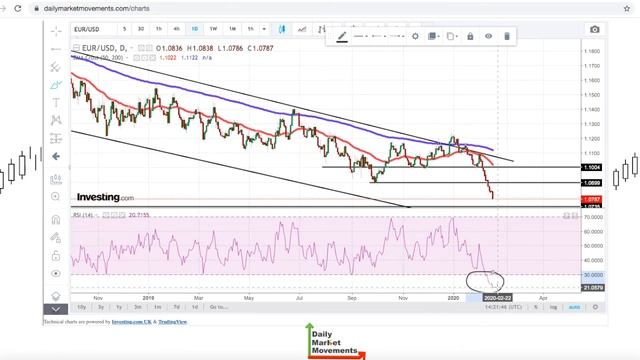Select the XABCD pattern tool
Image resolution: width=640 pixels, height=360 pixels.
point(56,120)
